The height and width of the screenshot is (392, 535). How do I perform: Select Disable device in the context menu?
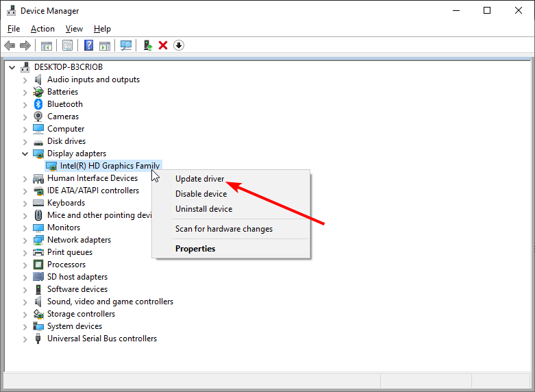pos(201,194)
